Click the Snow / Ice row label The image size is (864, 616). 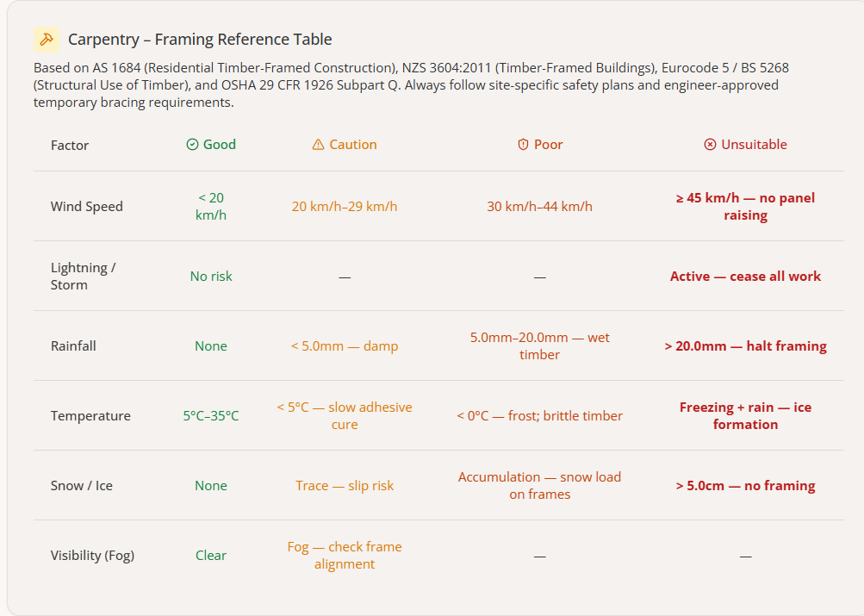click(82, 486)
